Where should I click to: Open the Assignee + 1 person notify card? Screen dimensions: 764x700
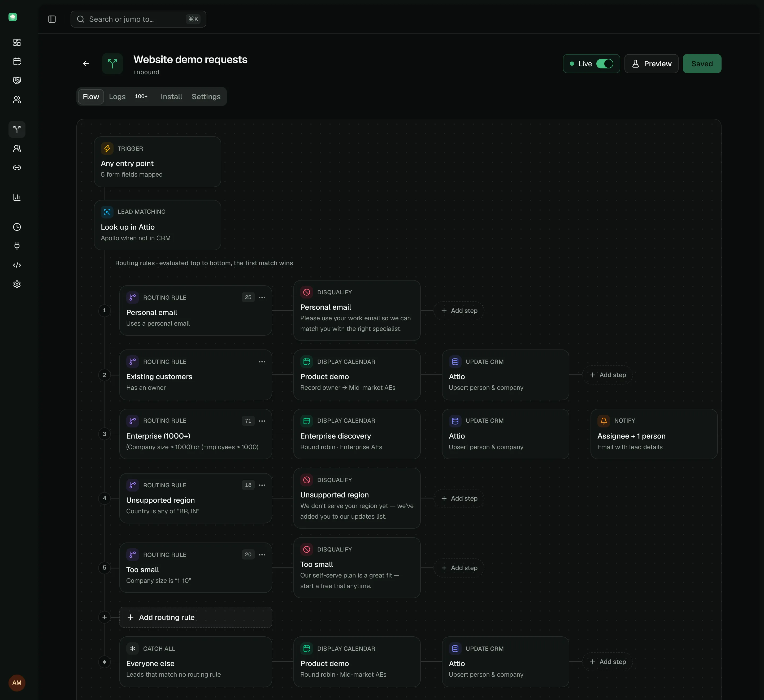pos(654,434)
